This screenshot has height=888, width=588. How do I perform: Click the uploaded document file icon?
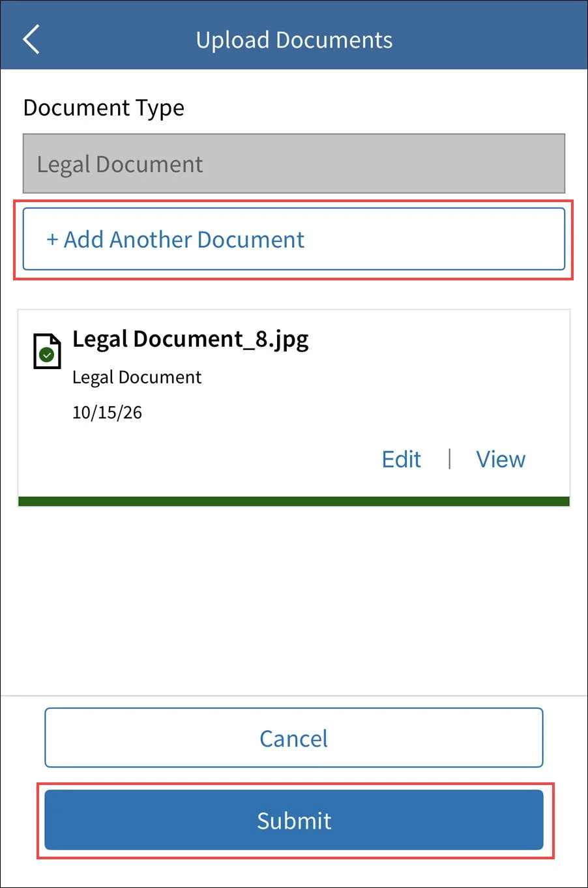[x=47, y=351]
